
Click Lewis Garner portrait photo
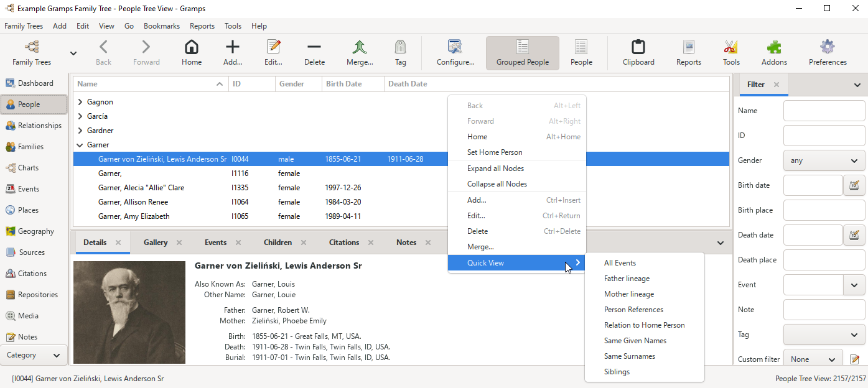click(x=129, y=312)
